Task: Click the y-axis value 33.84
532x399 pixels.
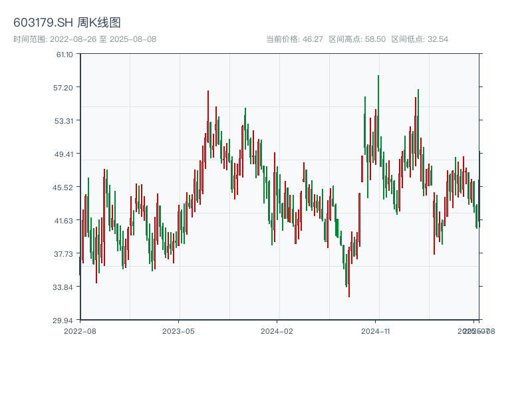Action: pyautogui.click(x=63, y=287)
